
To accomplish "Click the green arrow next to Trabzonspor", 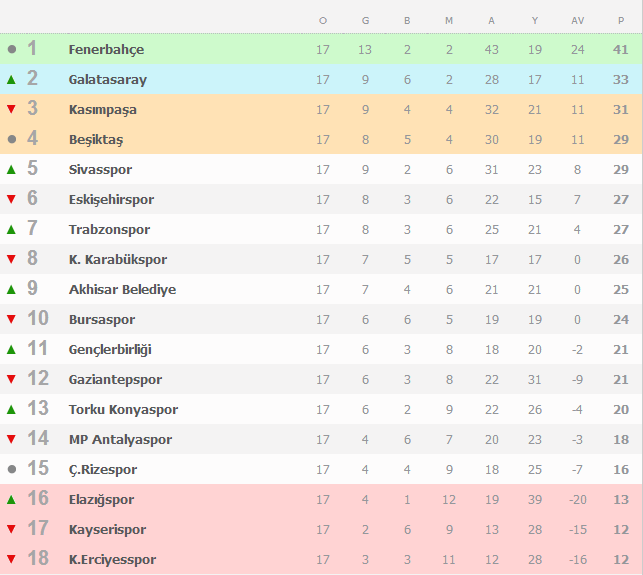I will coord(11,229).
